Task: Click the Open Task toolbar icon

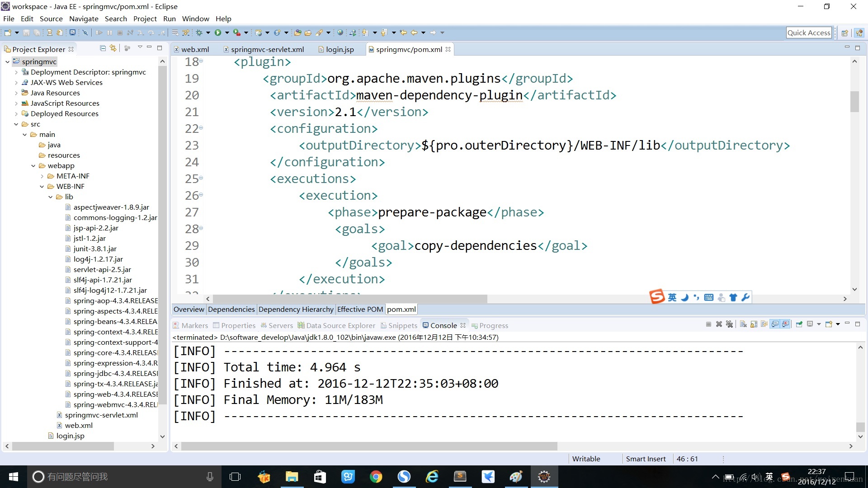Action: tap(308, 33)
